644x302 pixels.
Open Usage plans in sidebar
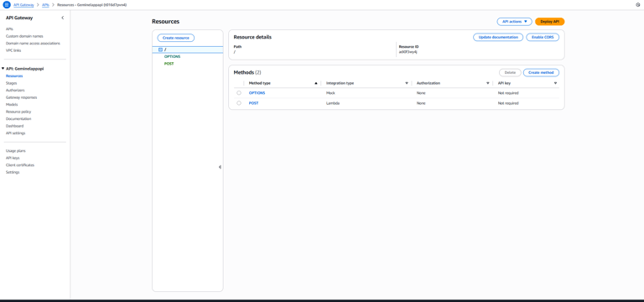[x=16, y=151]
